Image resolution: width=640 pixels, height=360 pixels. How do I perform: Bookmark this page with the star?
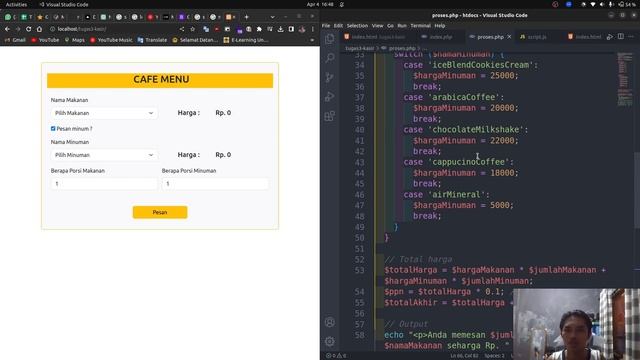point(193,29)
